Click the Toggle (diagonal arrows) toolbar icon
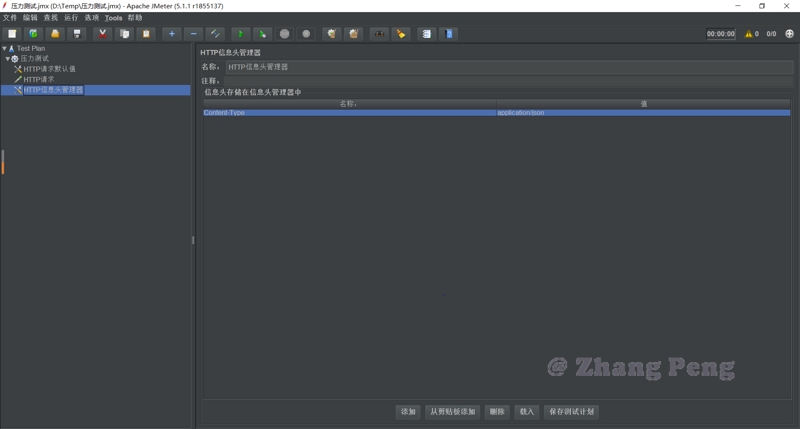Screen dimensions: 800x429 (x=215, y=34)
